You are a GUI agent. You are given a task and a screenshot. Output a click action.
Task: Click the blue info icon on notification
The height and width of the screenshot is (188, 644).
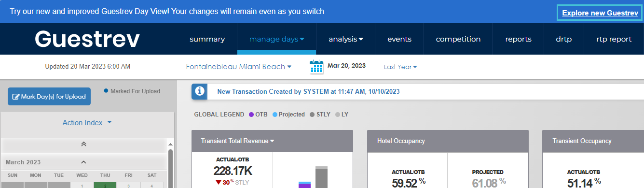click(200, 91)
